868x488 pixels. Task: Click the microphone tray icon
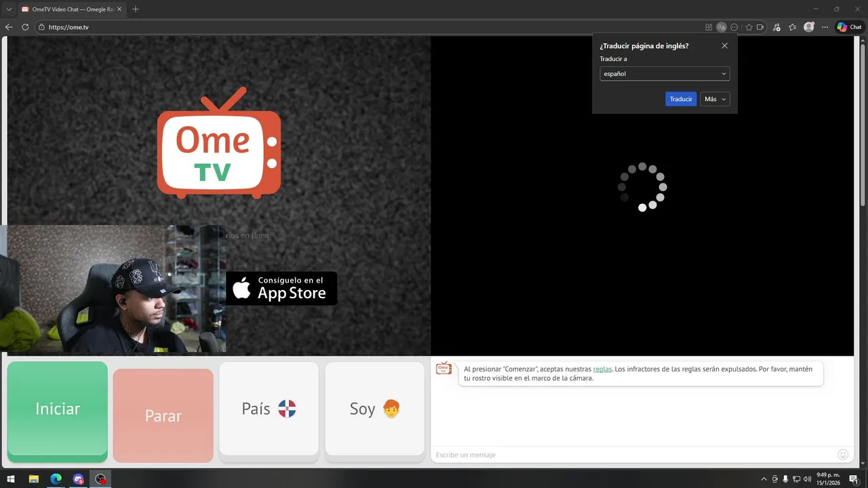(x=785, y=479)
